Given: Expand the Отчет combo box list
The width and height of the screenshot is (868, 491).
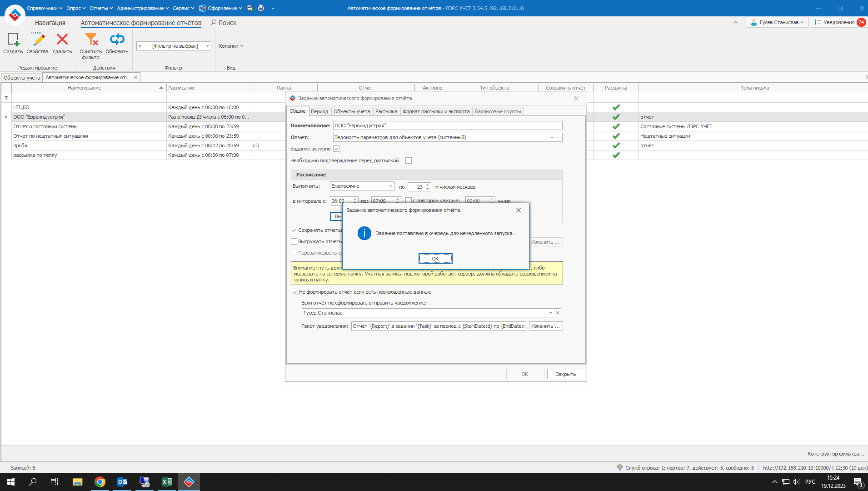Looking at the screenshot, I should coord(552,137).
